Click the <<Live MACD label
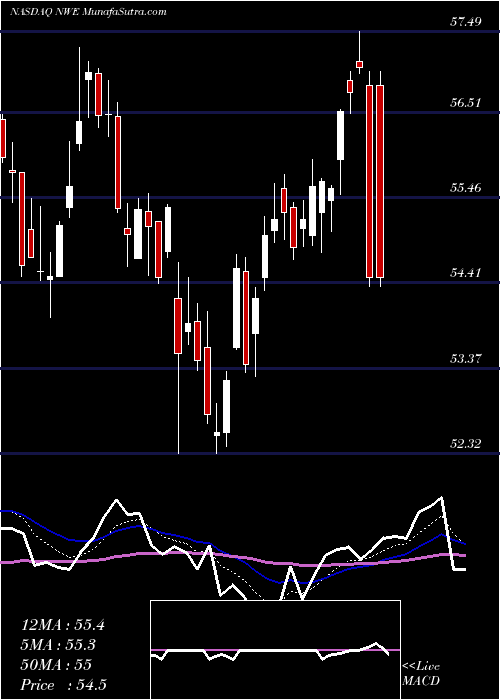500x700 pixels. 421,673
